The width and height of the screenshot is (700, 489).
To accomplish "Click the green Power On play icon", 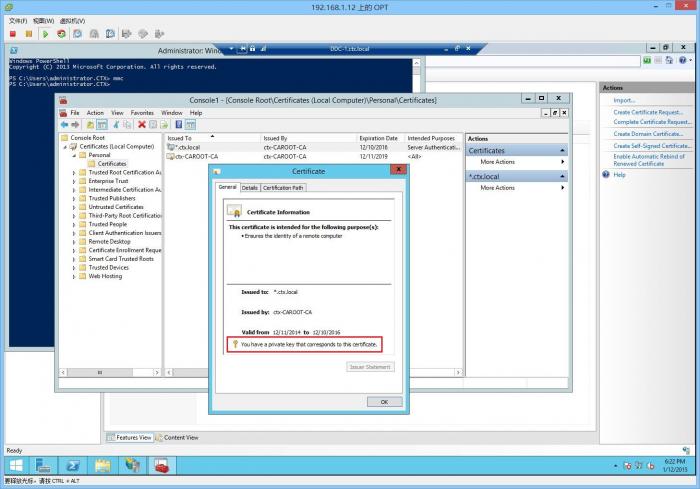I will pos(45,34).
